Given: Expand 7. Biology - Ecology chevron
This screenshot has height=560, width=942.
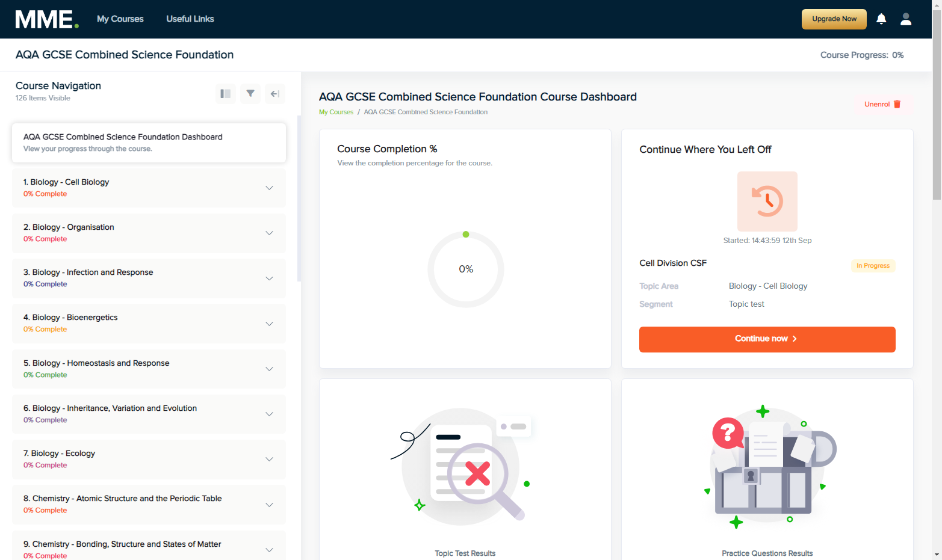Looking at the screenshot, I should coord(269,459).
